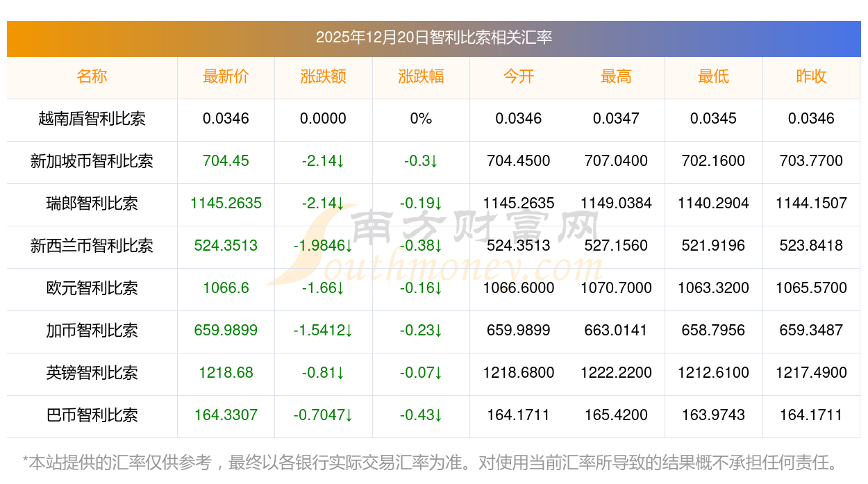Click the 巴币智利比索 row label
Image resolution: width=868 pixels, height=484 pixels.
(x=92, y=415)
